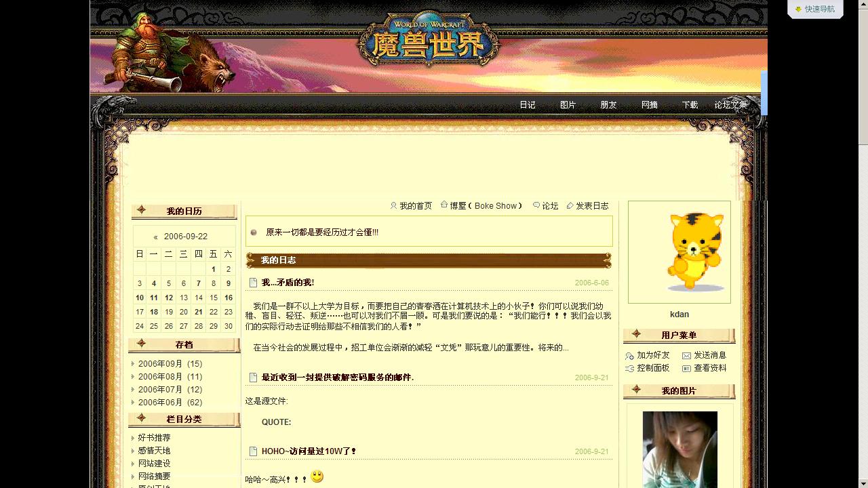Click the World of Warcraft 魔兽世界 logo
The height and width of the screenshot is (488, 868).
[x=429, y=39]
